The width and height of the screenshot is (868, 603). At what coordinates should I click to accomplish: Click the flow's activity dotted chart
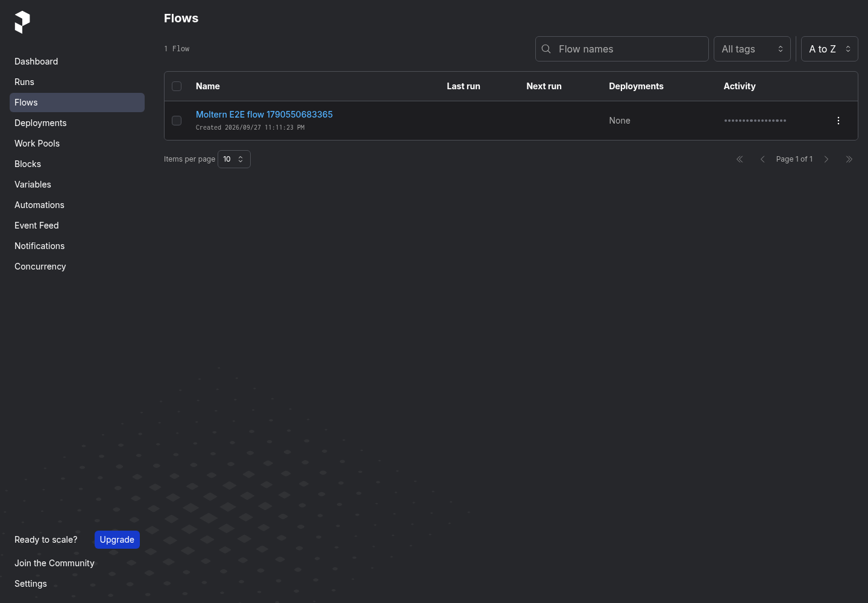[755, 121]
